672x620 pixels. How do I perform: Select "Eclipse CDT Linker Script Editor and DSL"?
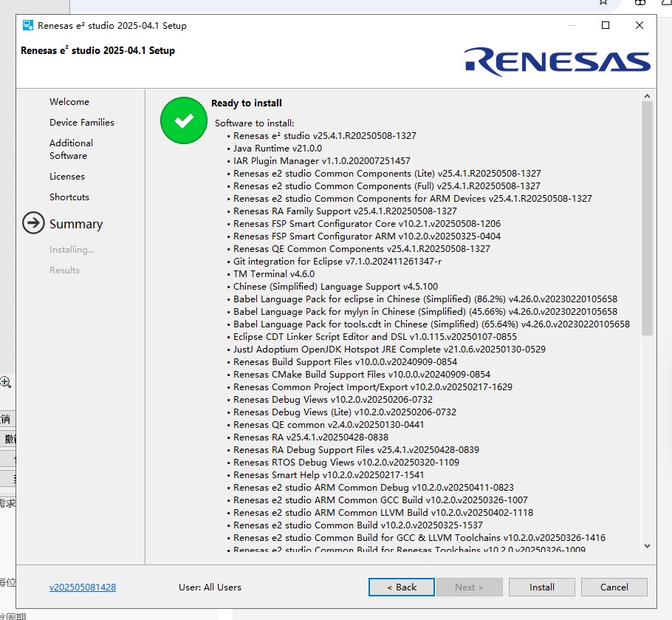375,336
